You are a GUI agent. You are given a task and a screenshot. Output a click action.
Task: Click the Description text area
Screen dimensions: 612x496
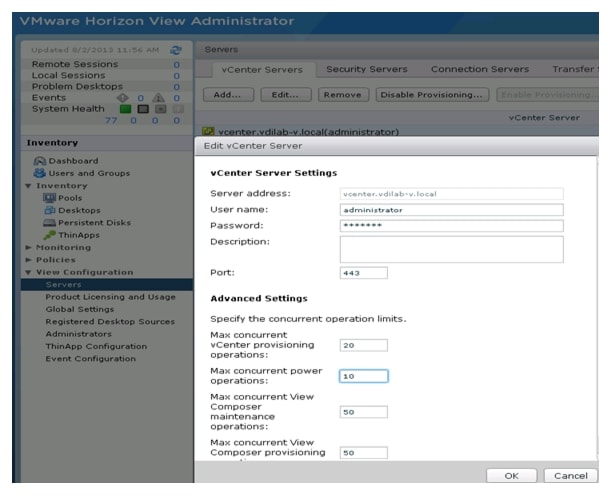click(451, 249)
